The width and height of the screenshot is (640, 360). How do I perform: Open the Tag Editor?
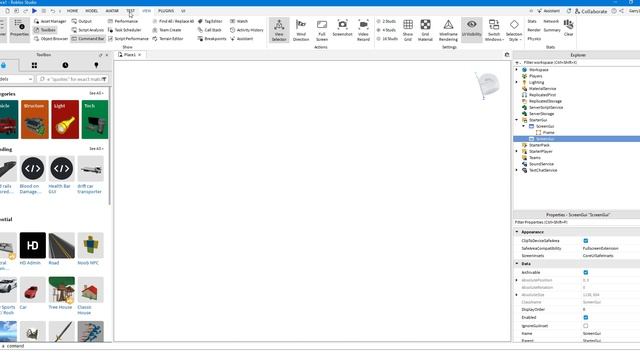pos(210,21)
